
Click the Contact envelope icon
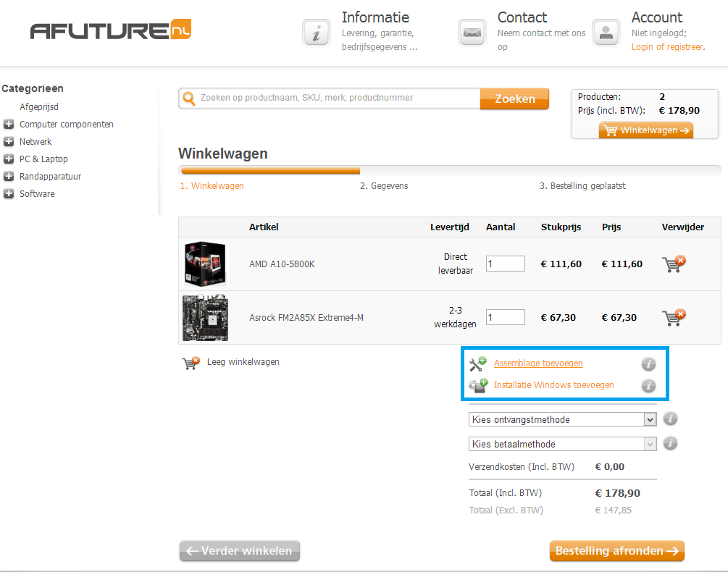point(472,33)
